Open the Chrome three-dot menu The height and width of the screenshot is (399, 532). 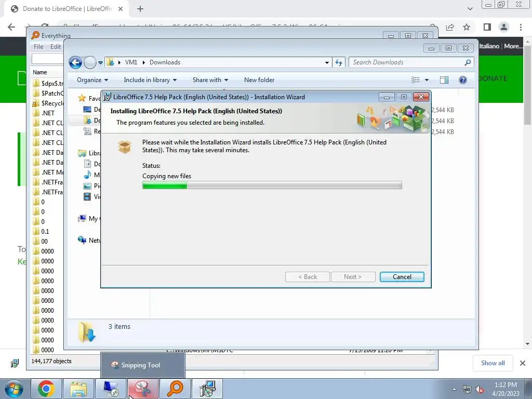[x=521, y=27]
